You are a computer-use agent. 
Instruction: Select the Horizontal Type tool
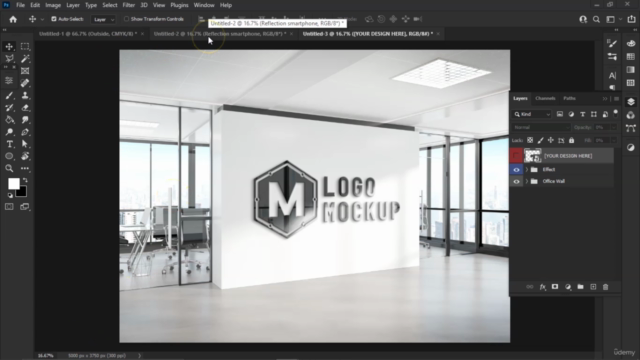[x=9, y=144]
